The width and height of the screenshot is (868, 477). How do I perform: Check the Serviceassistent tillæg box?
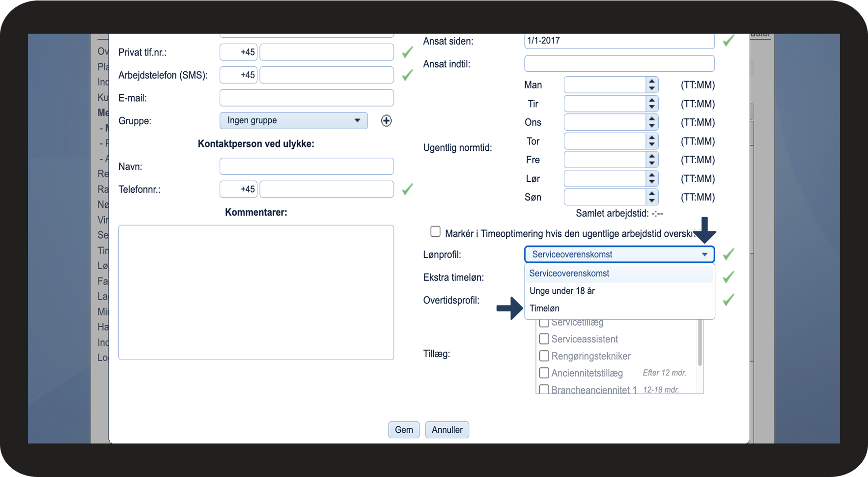pos(544,339)
